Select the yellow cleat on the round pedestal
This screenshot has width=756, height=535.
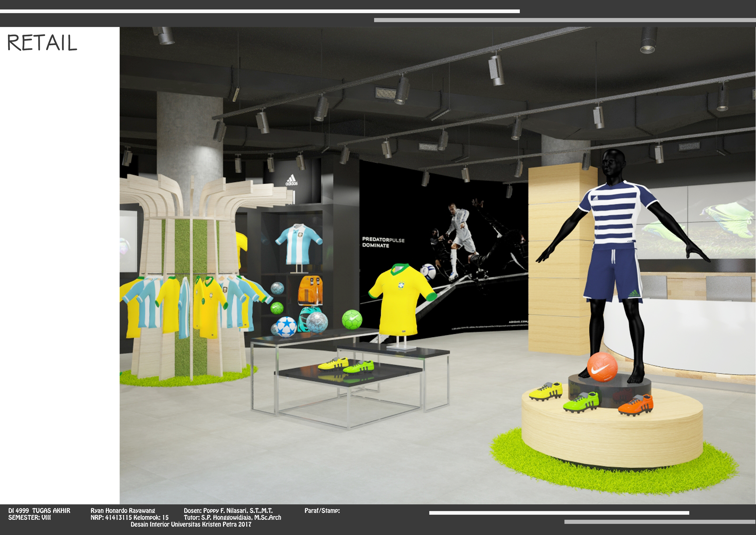pos(546,391)
